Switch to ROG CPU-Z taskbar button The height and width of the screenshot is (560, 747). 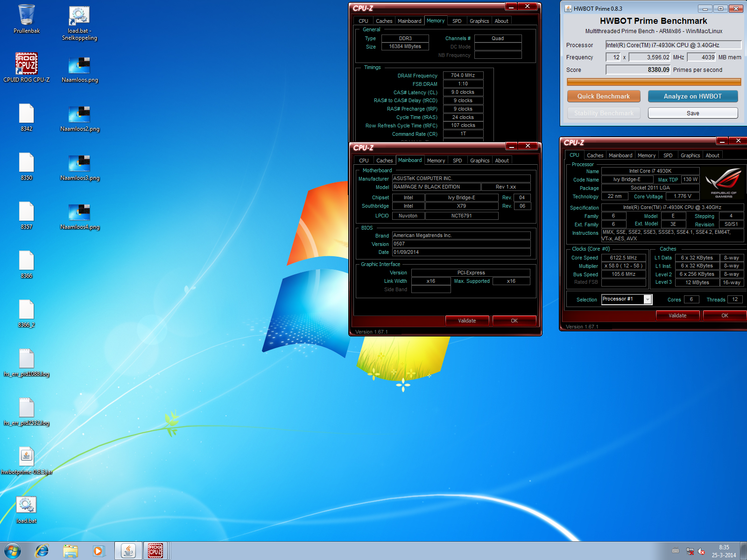[x=155, y=551]
